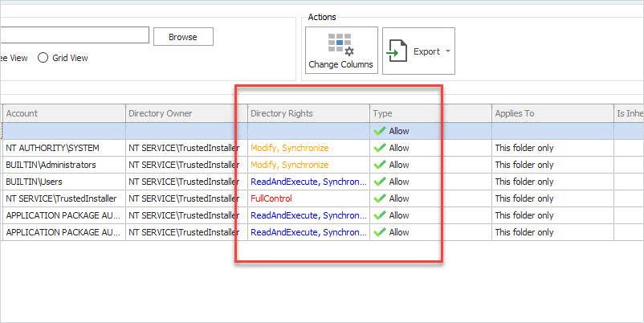Click green check icon in BUILTIN\Users row
This screenshot has height=323, width=644.
tap(380, 182)
